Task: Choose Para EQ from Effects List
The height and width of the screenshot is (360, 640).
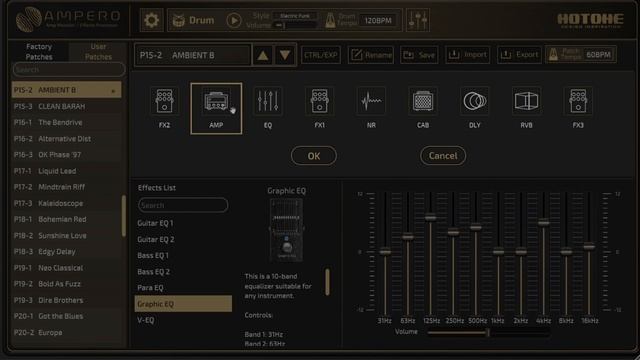Action: (183, 288)
